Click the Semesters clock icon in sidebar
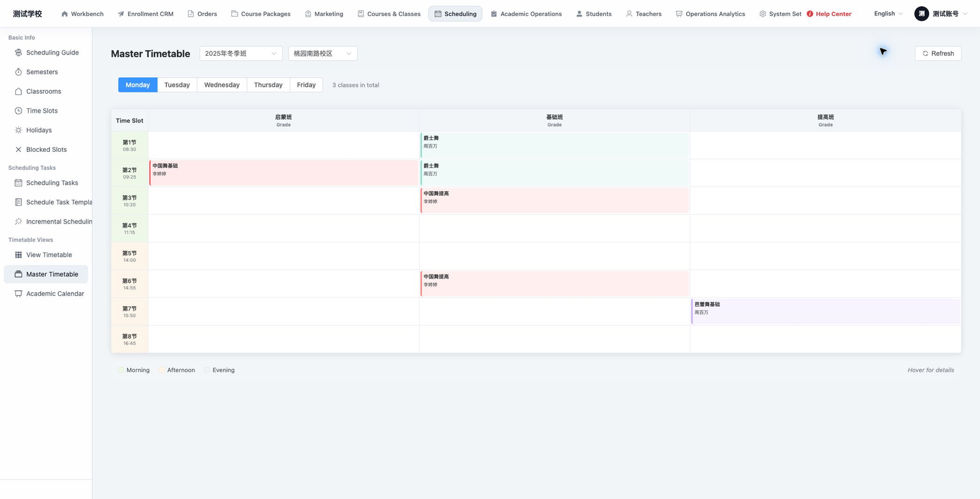 pos(18,72)
